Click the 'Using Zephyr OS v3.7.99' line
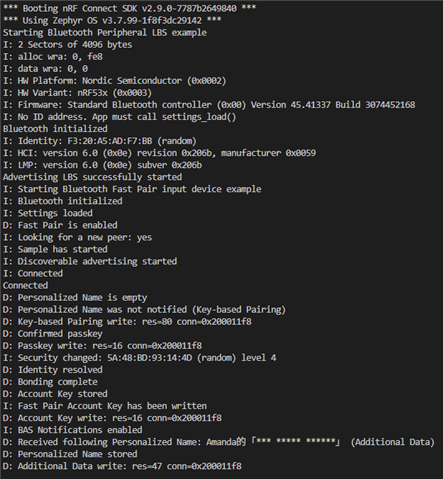Image resolution: width=443 pixels, height=479 pixels. pos(112,20)
